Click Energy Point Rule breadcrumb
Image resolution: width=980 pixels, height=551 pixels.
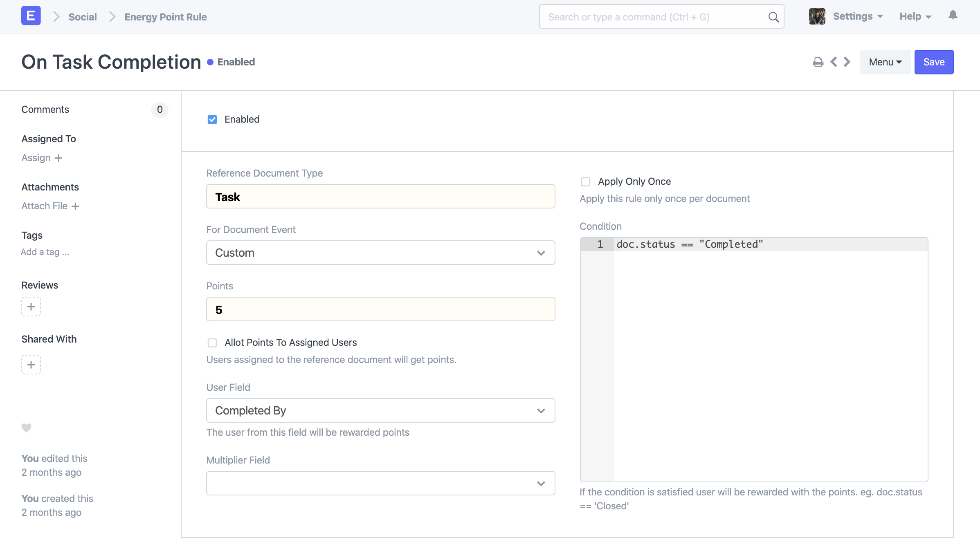165,17
